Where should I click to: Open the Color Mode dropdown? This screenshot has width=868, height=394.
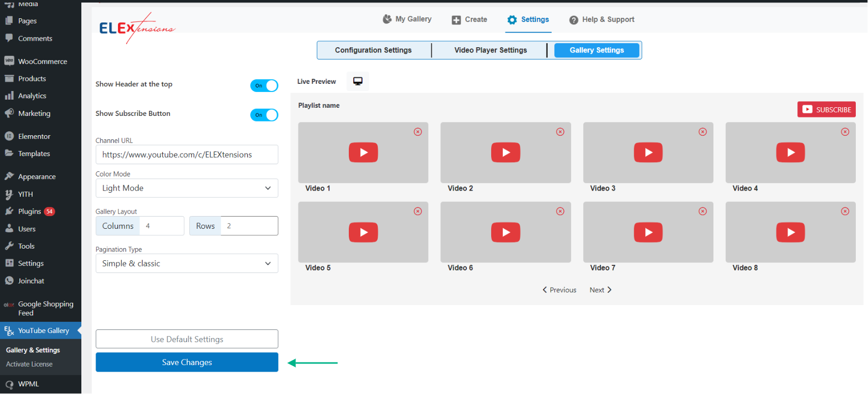tap(187, 188)
